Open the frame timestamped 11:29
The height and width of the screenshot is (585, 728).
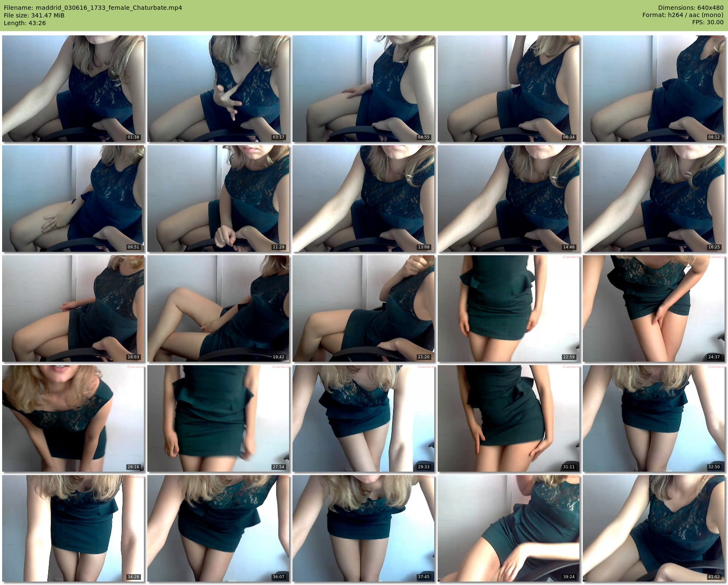click(218, 199)
